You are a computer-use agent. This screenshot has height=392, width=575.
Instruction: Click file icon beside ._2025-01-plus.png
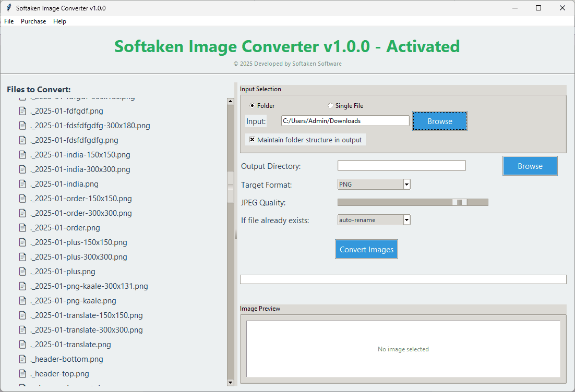pyautogui.click(x=23, y=272)
